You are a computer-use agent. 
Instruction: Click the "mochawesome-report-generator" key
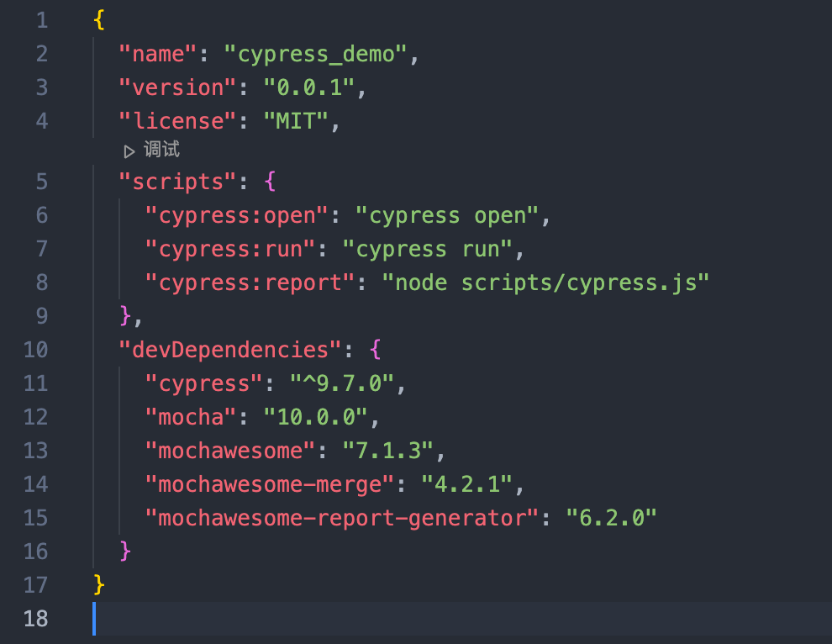coord(342,518)
